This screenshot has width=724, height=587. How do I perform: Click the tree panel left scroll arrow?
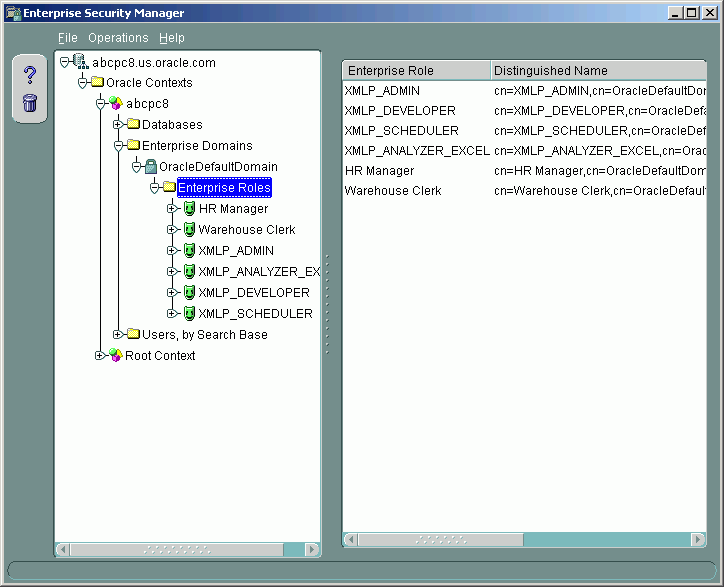63,550
